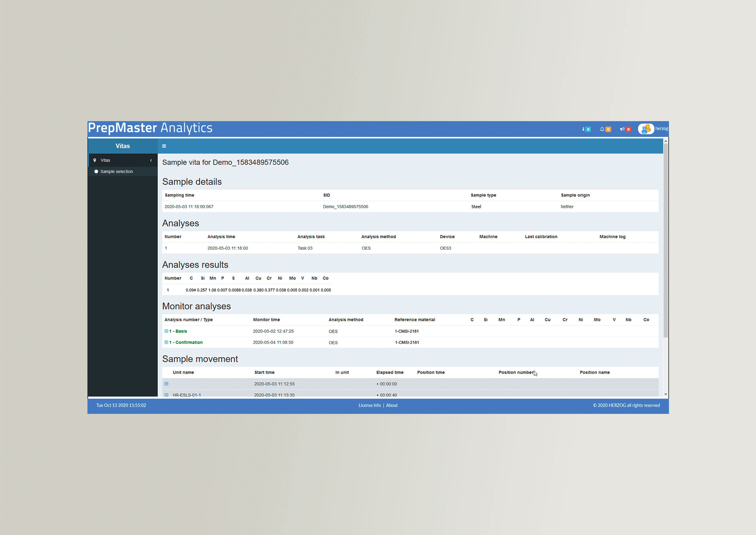This screenshot has height=535, width=756.
Task: Click the page scrollbar thumb
Action: point(666,240)
